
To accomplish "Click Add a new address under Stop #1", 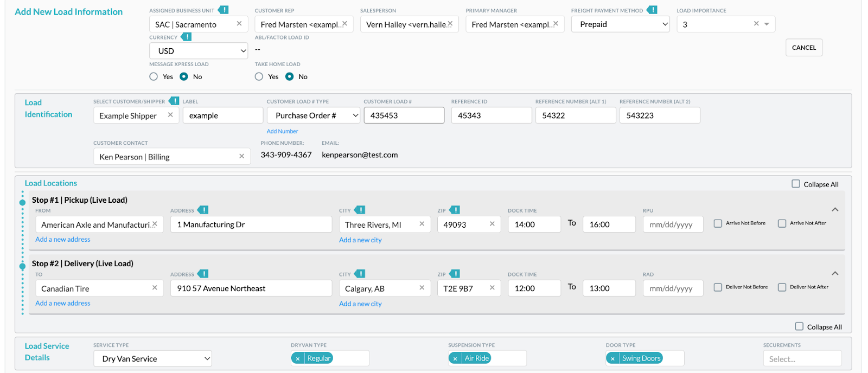I will coord(63,240).
